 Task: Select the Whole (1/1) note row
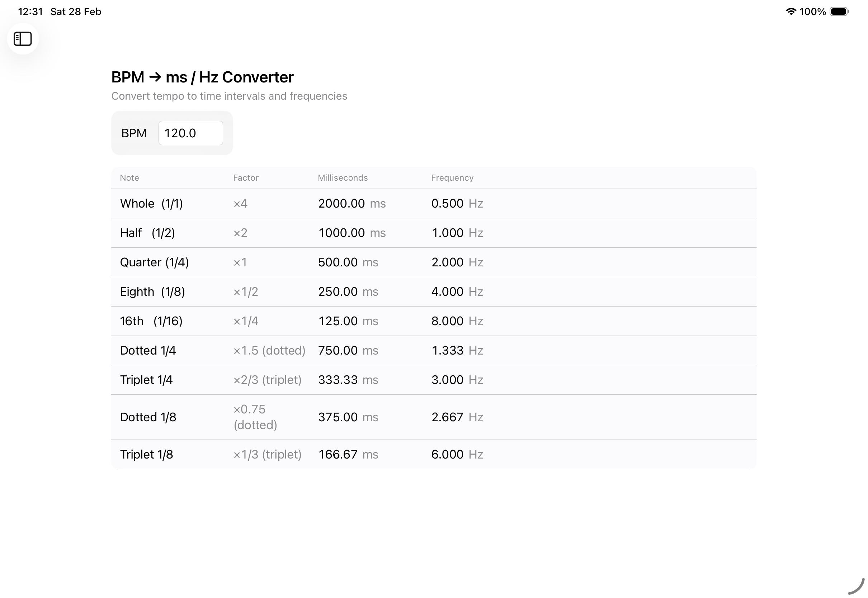[151, 203]
